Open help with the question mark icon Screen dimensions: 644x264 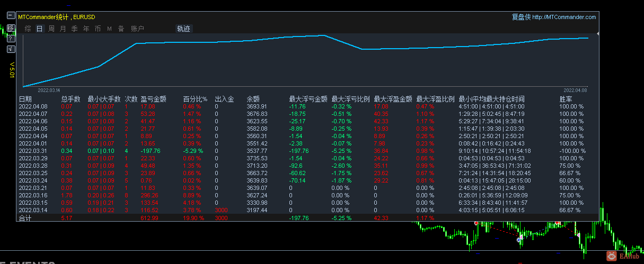coord(11,39)
